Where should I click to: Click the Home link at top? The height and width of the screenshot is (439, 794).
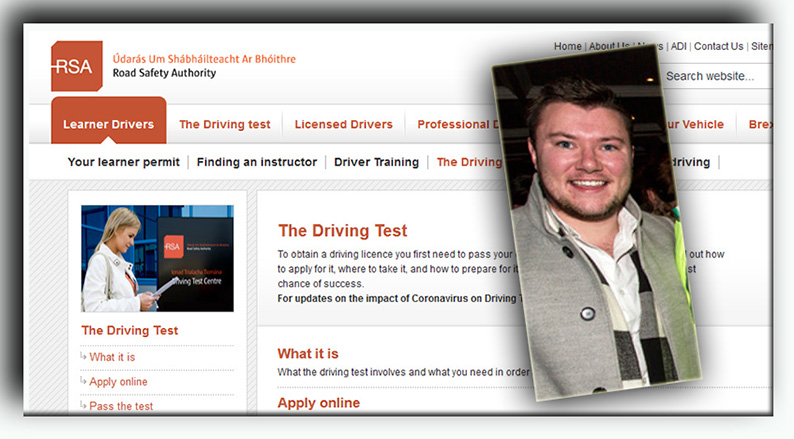tap(568, 47)
